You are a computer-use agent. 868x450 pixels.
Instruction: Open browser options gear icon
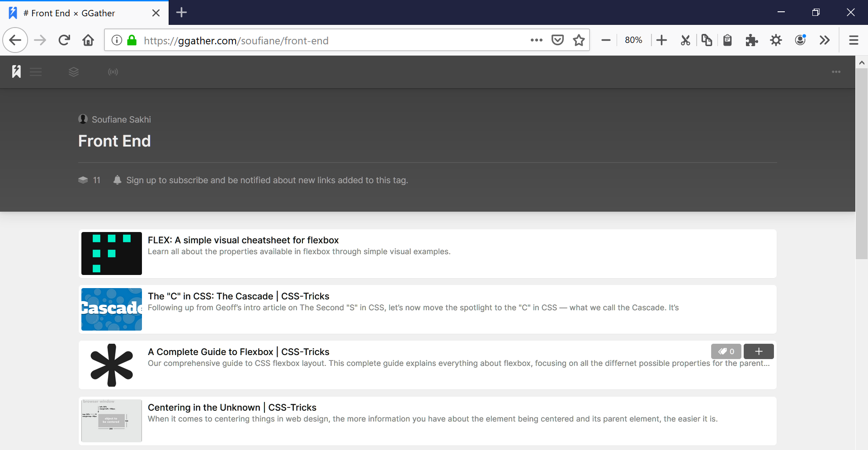(x=776, y=40)
